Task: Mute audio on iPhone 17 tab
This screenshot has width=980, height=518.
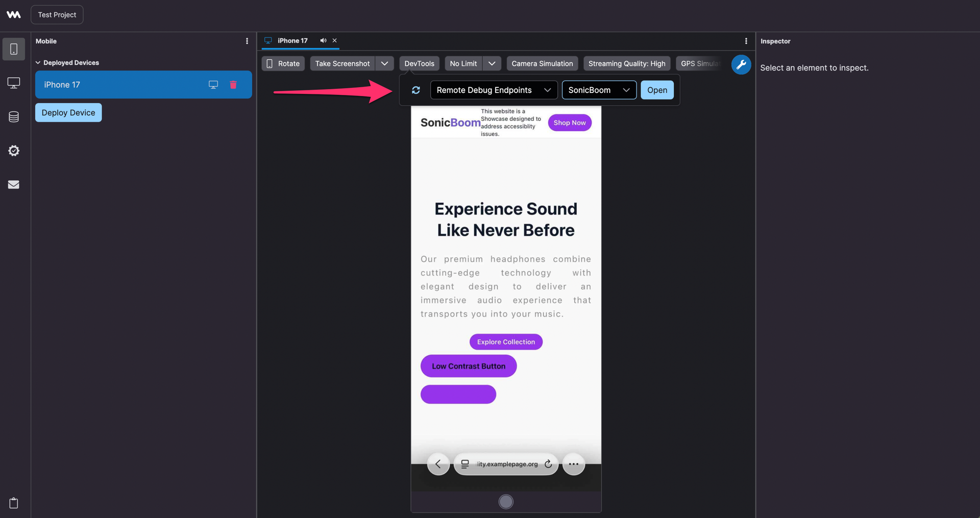Action: point(323,40)
